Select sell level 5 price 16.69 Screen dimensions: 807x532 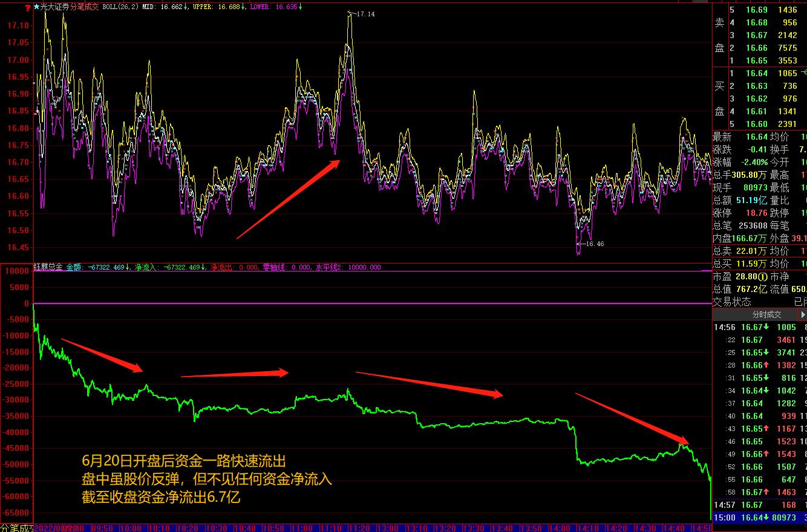point(756,10)
